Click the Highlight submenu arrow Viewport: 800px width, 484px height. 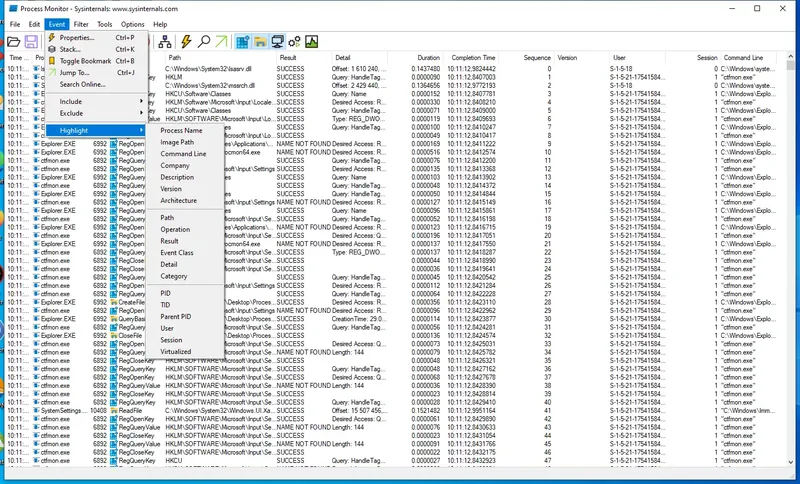[141, 130]
